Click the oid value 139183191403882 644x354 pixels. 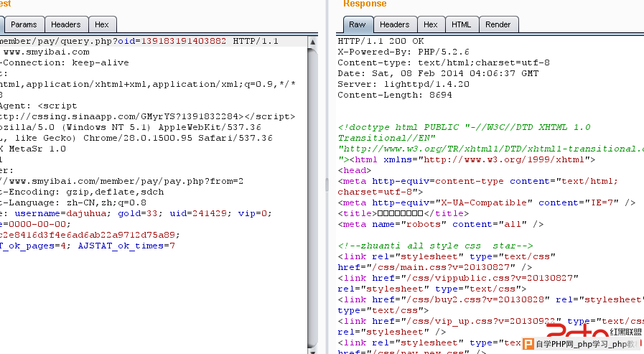click(183, 41)
